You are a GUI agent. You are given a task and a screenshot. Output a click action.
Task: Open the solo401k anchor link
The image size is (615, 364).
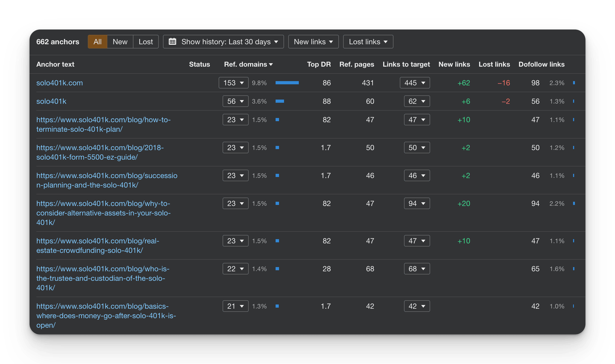tap(51, 101)
